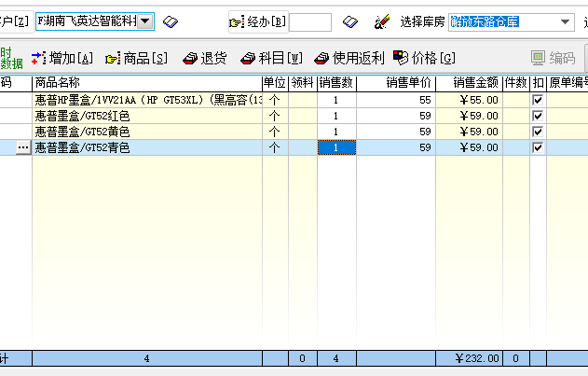
Task: Click unit price 59 in GT52红色 row
Action: point(396,116)
